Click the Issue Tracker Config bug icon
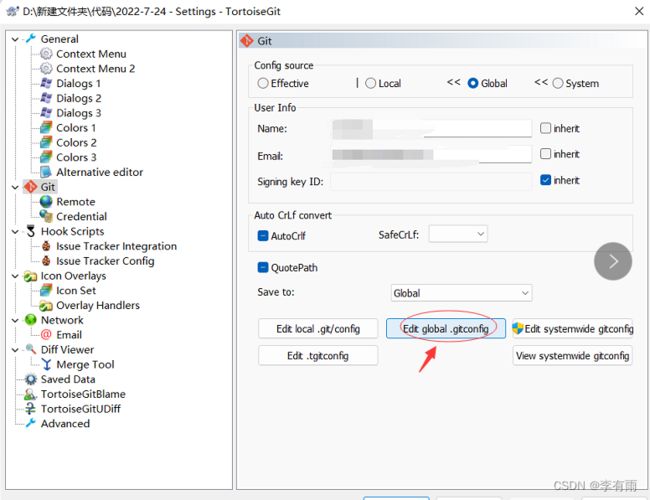The width and height of the screenshot is (650, 500). click(46, 261)
